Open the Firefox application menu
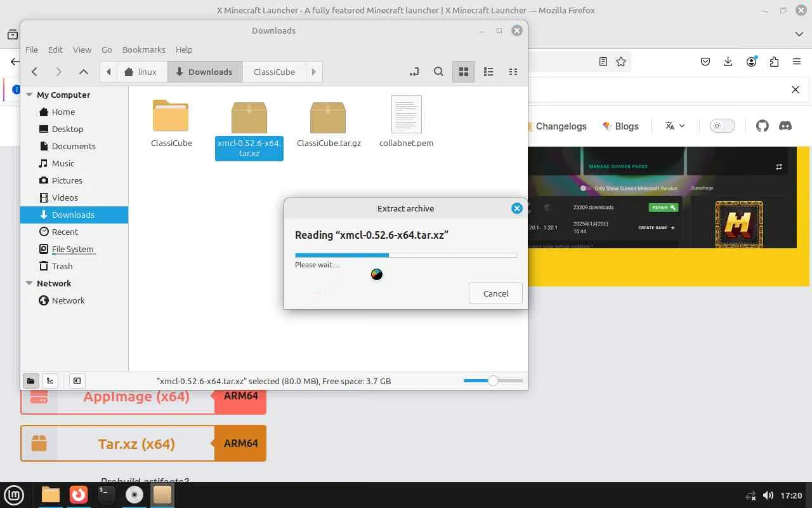This screenshot has height=508, width=812. [x=797, y=62]
